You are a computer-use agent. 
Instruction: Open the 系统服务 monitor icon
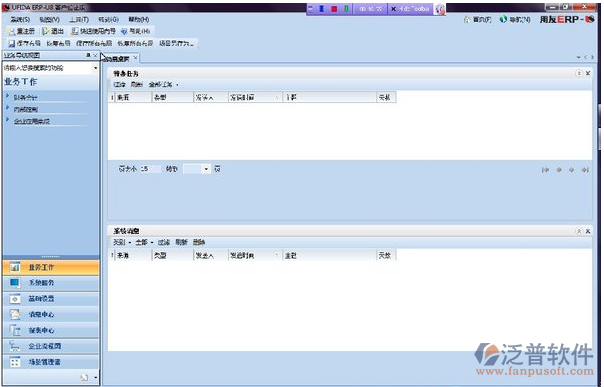pyautogui.click(x=15, y=283)
